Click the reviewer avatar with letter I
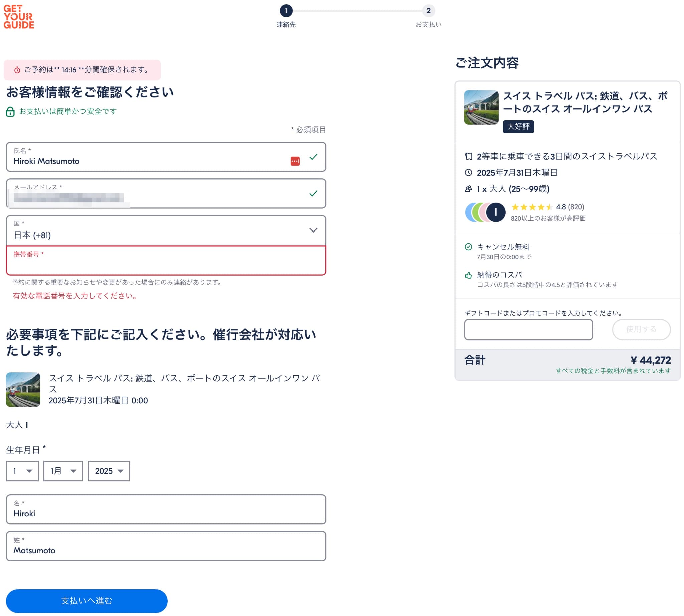684x616 pixels. (x=496, y=212)
